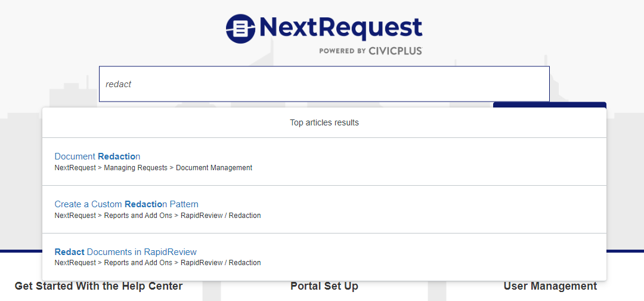The image size is (644, 301).
Task: Click the Powered by CivicPlus text
Action: pyautogui.click(x=371, y=51)
